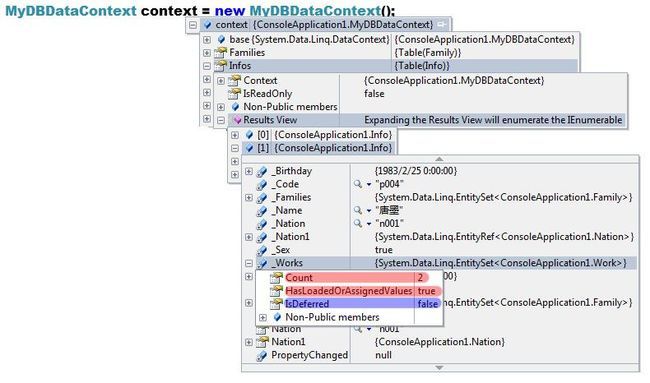The height and width of the screenshot is (383, 650).
Task: Click the new keyword in code line
Action: [x=230, y=10]
